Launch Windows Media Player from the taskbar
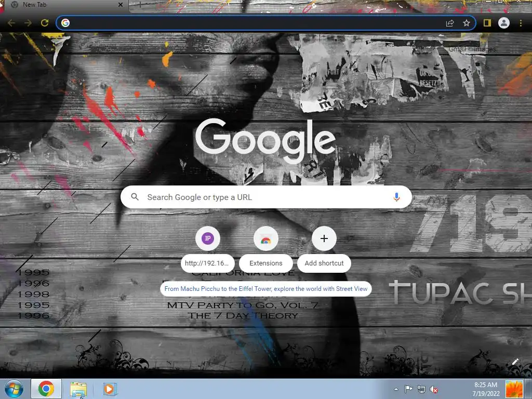Screen dimensions: 532x399 [109, 389]
